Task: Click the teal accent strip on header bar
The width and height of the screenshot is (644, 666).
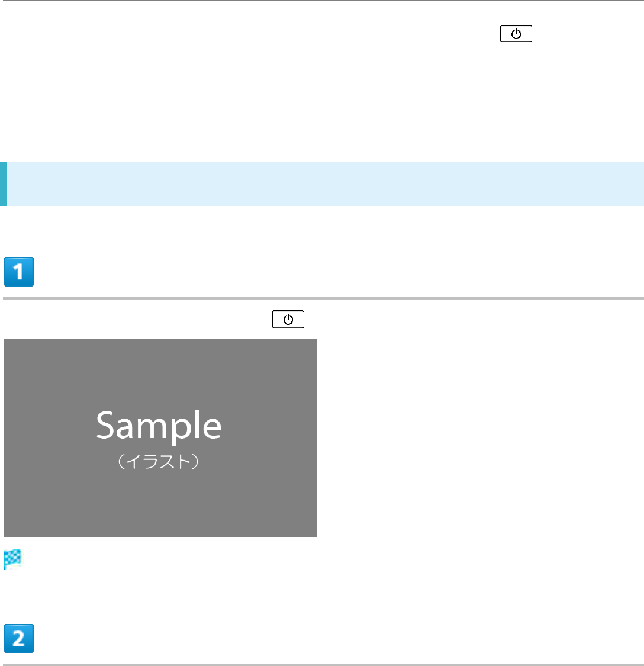Action: (4, 184)
